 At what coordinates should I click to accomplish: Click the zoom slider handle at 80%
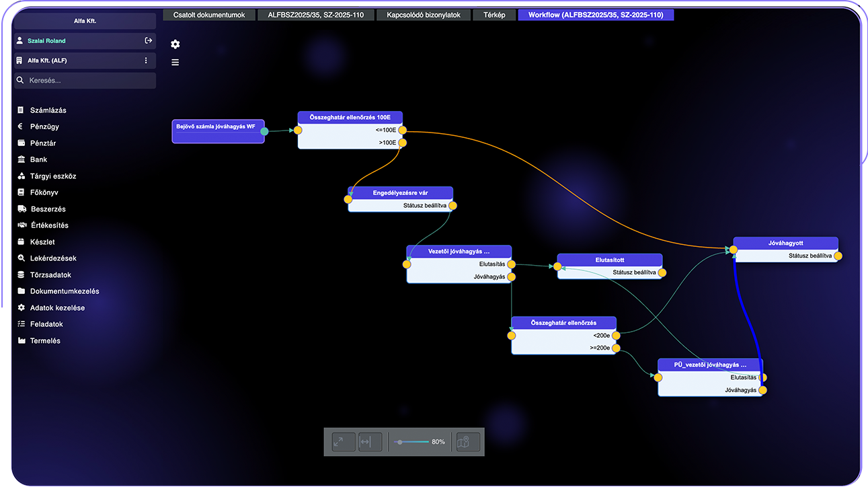pos(400,442)
